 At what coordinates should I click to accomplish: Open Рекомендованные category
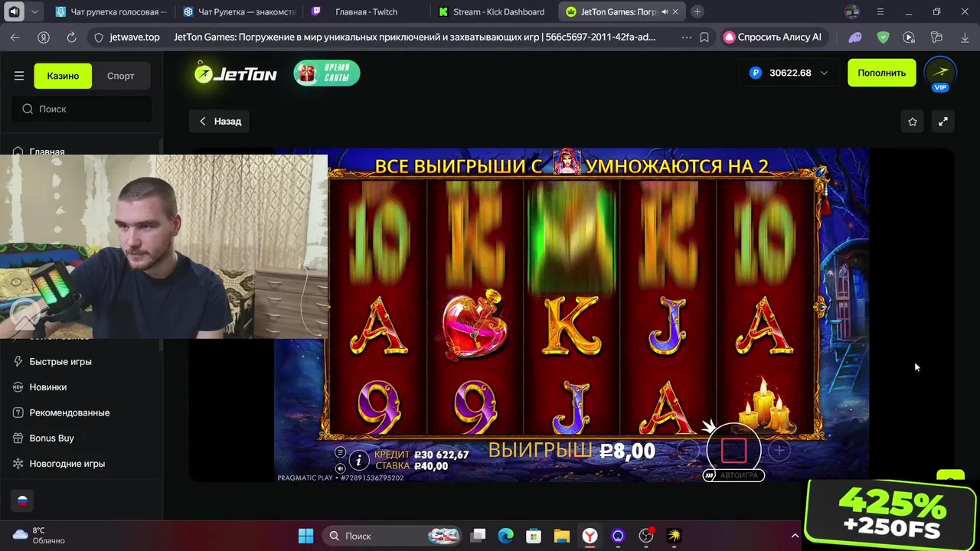[69, 412]
